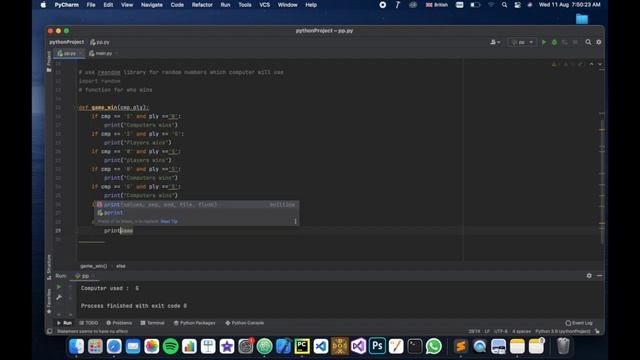Open the Python Console tool window
Image resolution: width=640 pixels, height=360 pixels.
pos(245,323)
